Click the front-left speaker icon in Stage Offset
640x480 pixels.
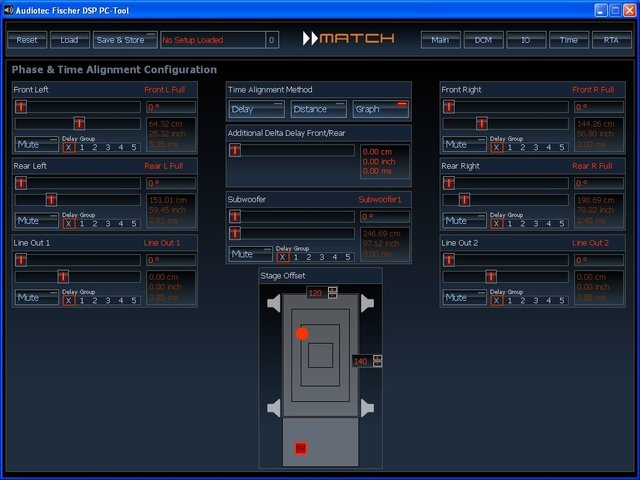click(274, 303)
